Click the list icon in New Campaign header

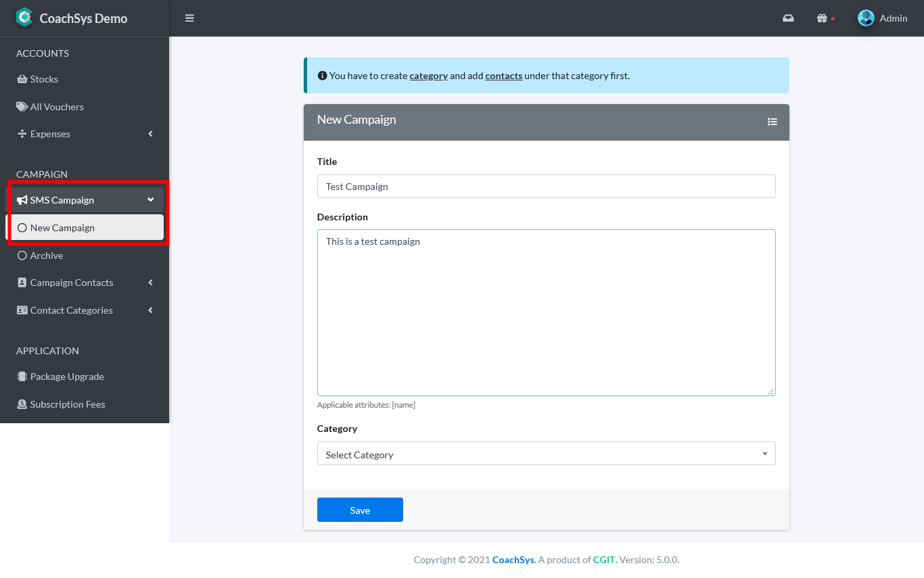pyautogui.click(x=772, y=122)
